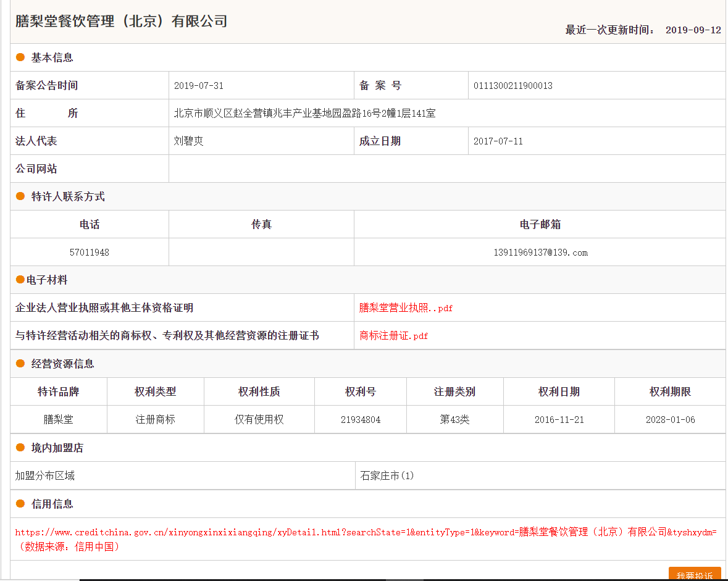Click the orange bullet beside 信用信息
728x581 pixels.
(20, 504)
